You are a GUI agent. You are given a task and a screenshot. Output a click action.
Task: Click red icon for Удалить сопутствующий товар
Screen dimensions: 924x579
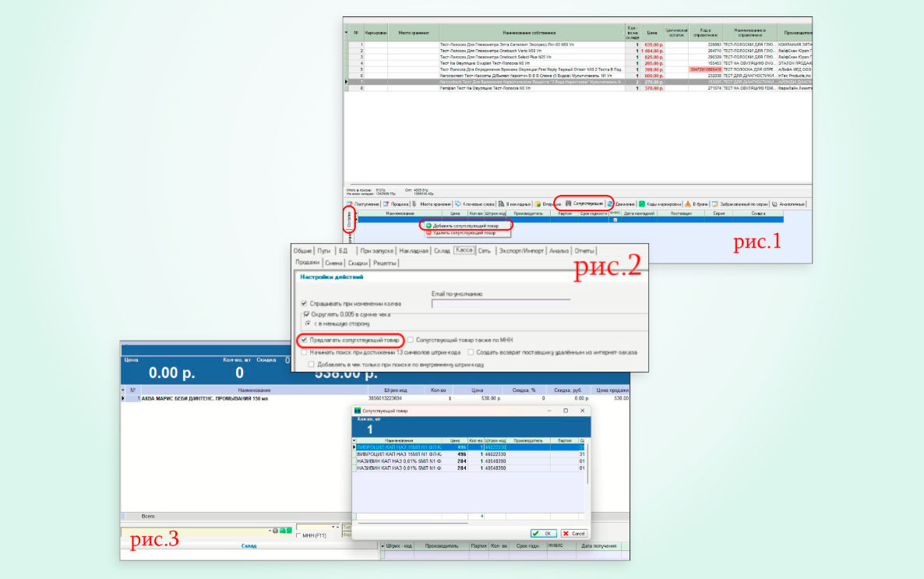click(428, 233)
